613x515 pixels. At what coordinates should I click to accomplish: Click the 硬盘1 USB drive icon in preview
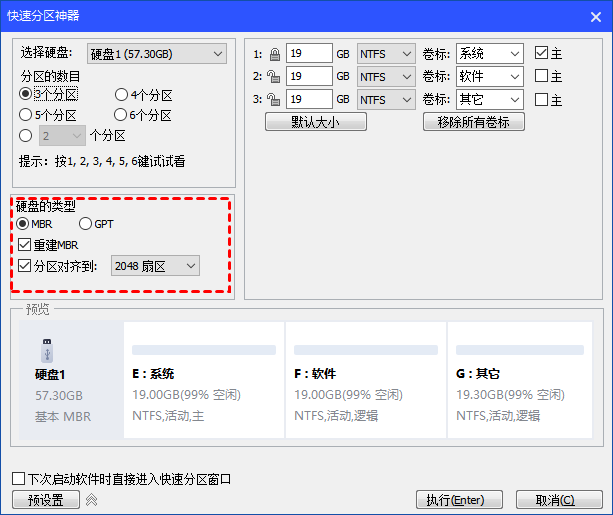[x=47, y=351]
